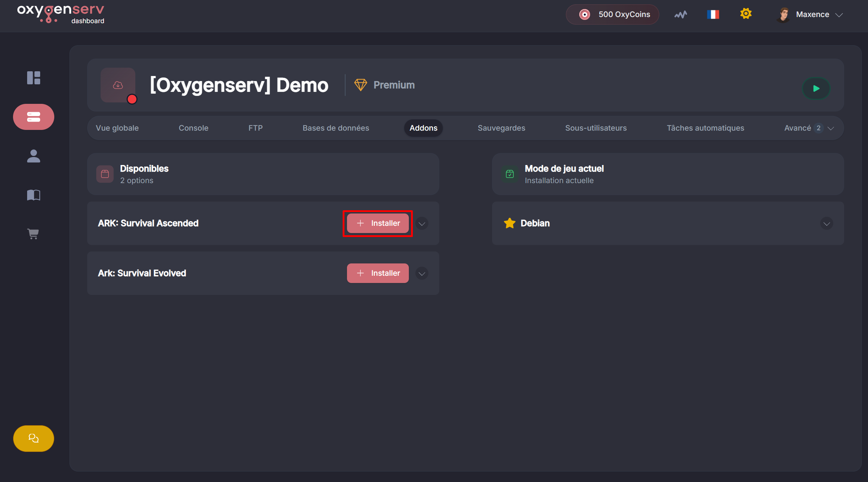Open the documentation book icon
This screenshot has width=868, height=482.
34,195
